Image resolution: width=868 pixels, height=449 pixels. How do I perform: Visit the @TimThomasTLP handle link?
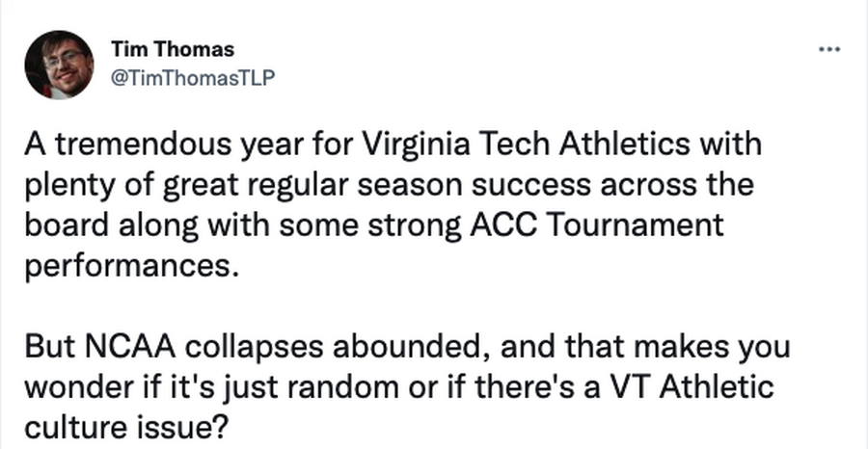193,78
